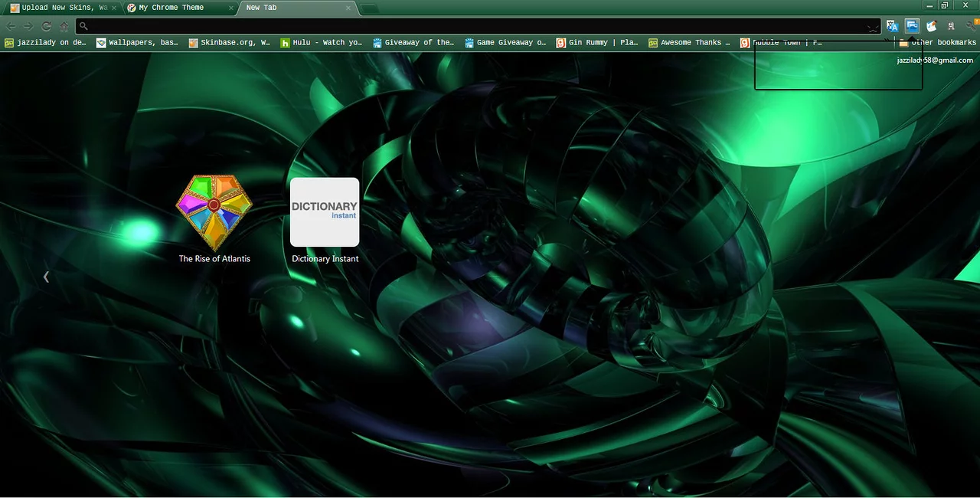Show hidden bookmarks with the overflow chevron
The height and width of the screenshot is (498, 980).
tap(887, 41)
